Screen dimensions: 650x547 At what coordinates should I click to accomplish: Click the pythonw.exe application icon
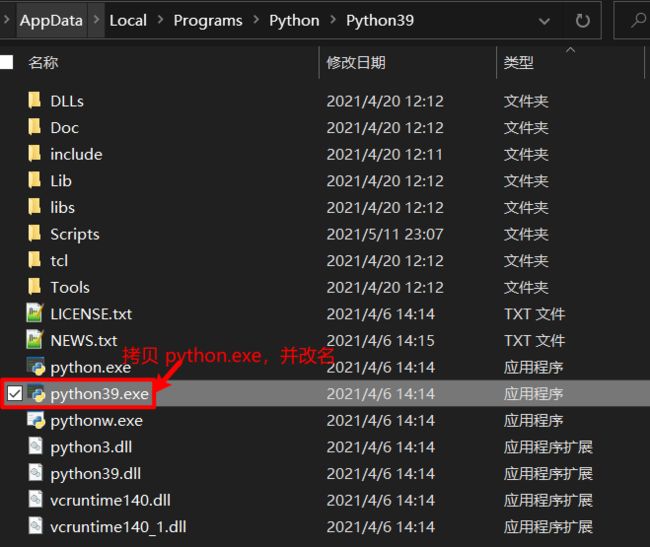[36, 420]
